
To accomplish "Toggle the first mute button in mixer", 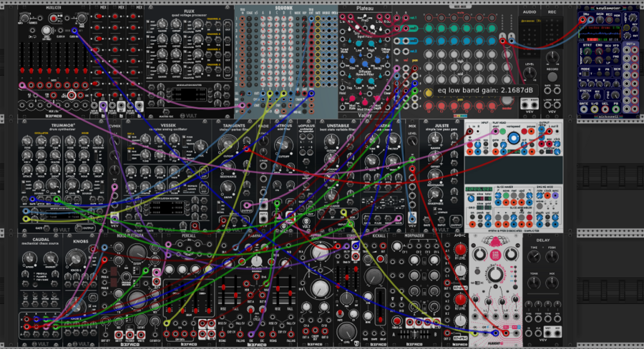I will tap(429, 18).
